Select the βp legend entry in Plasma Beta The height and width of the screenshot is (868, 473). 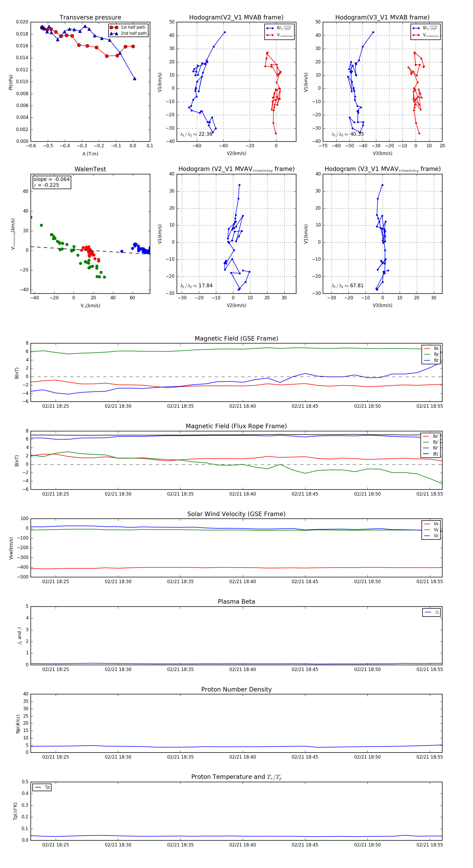tap(431, 612)
